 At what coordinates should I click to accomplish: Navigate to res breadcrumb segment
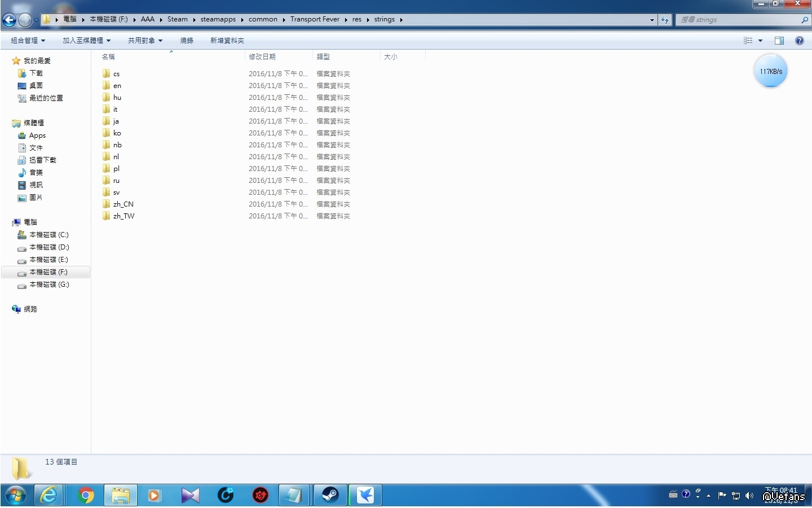tap(357, 19)
